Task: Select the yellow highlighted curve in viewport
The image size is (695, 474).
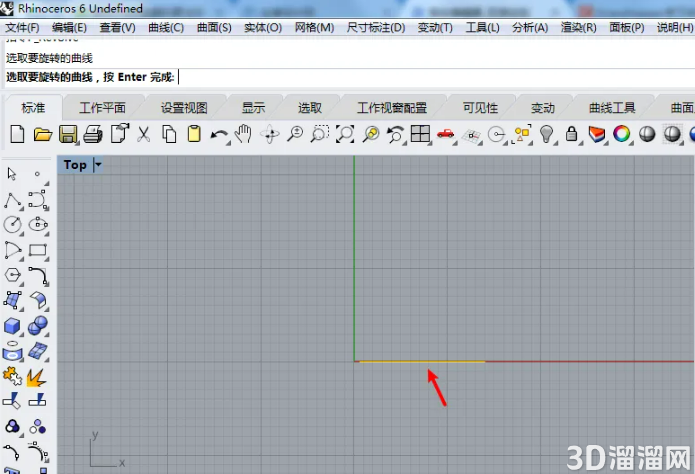Action: pyautogui.click(x=422, y=361)
